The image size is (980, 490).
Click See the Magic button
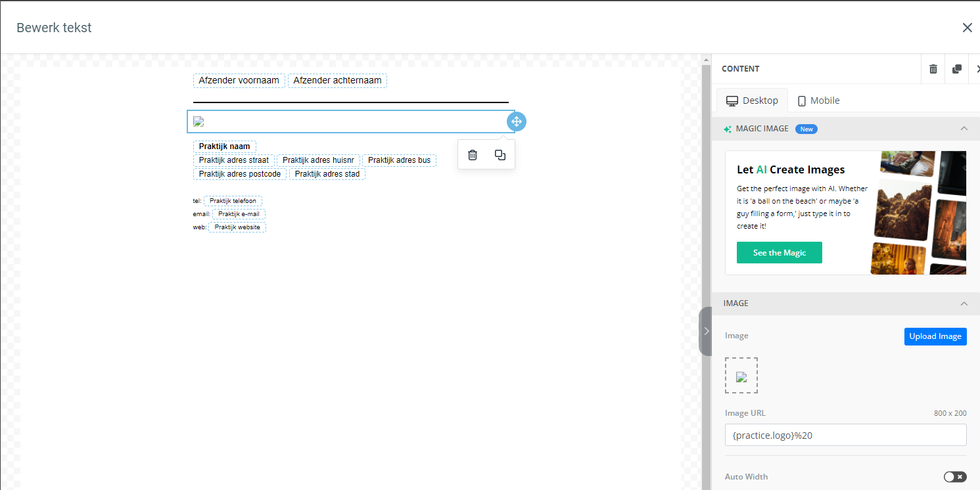pos(780,253)
